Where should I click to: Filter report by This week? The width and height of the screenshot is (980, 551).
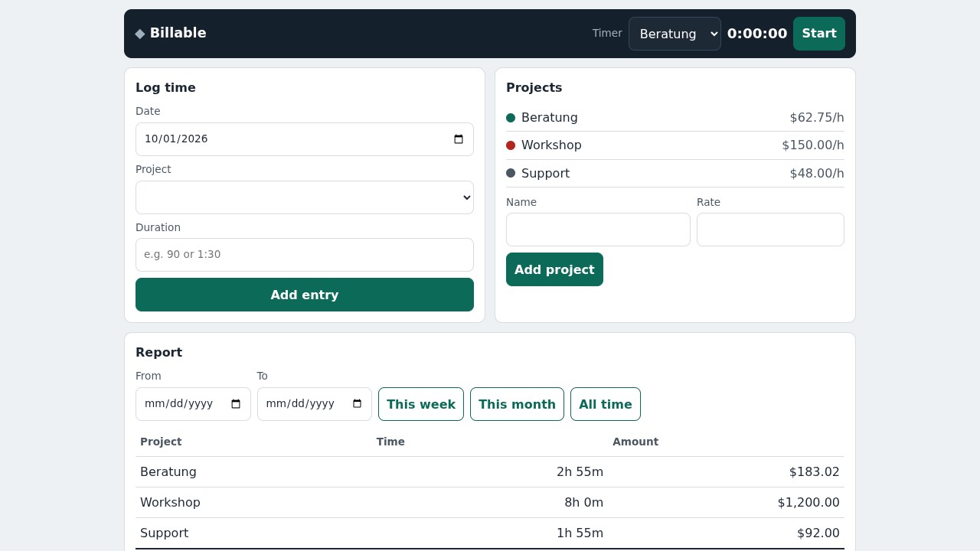(421, 404)
